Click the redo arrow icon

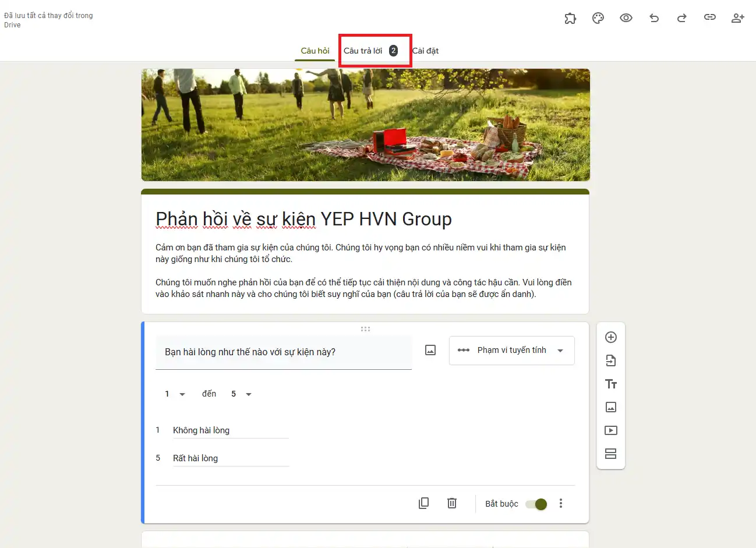point(681,18)
